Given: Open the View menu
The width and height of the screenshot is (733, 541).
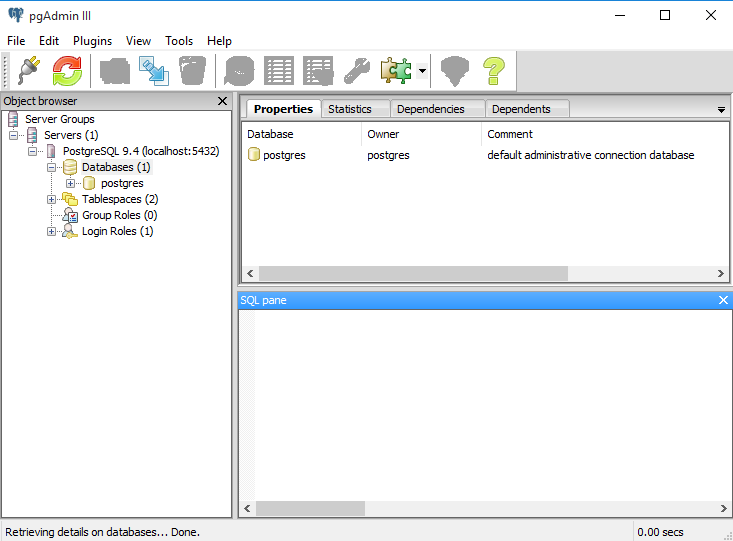Looking at the screenshot, I should point(138,41).
